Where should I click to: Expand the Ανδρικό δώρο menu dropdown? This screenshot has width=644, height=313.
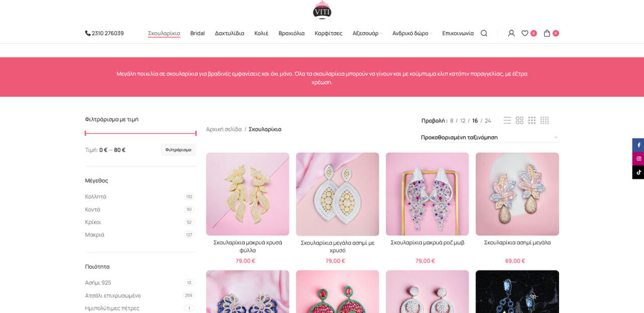coord(412,33)
